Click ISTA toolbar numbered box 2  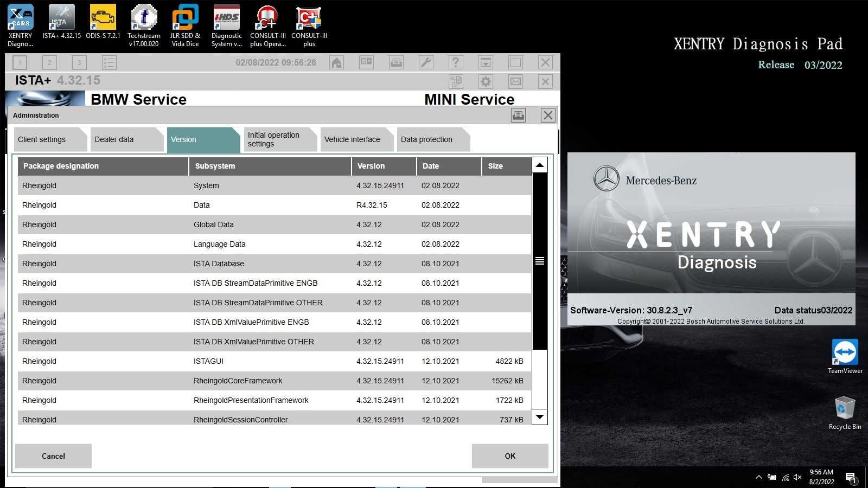point(49,62)
